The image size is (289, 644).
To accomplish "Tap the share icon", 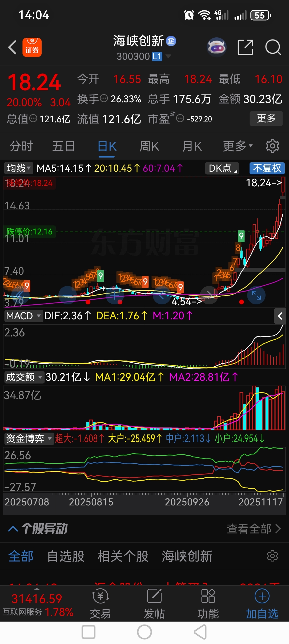I will [x=245, y=47].
